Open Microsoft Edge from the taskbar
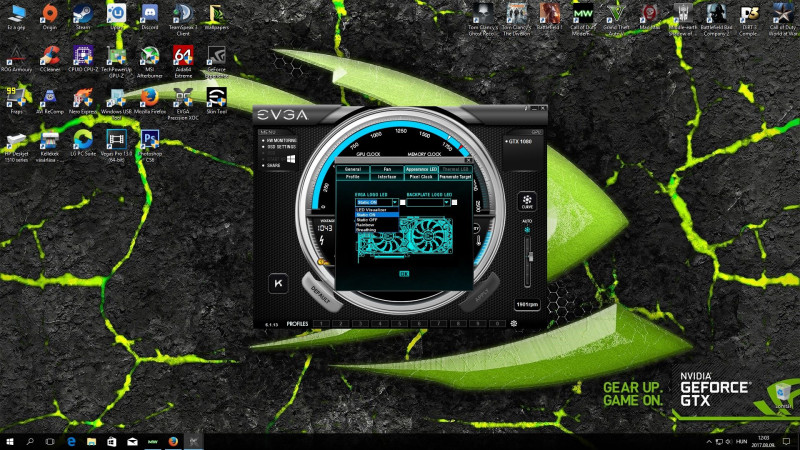Image resolution: width=800 pixels, height=450 pixels. [x=71, y=441]
